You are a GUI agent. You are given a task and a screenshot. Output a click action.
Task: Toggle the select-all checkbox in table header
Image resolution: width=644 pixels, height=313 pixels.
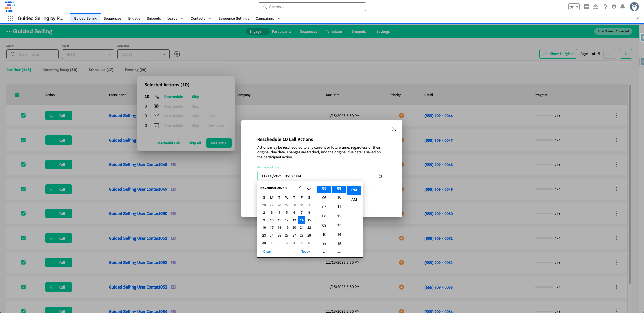click(x=17, y=95)
